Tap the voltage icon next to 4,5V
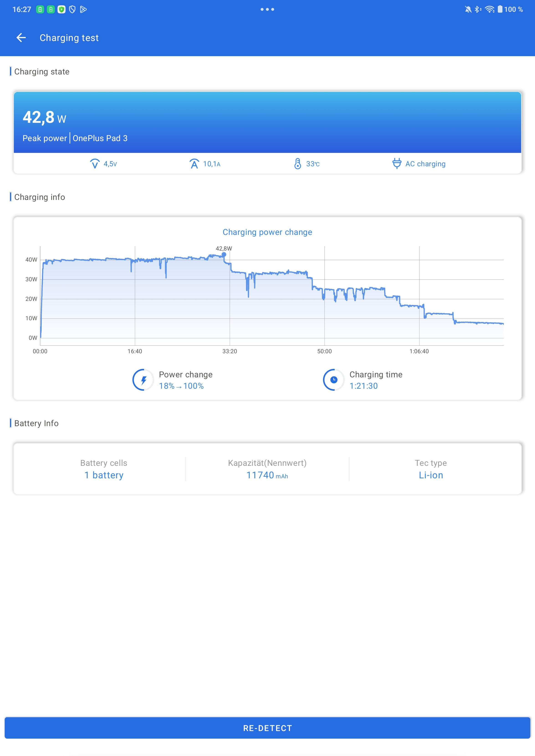The height and width of the screenshot is (756, 535). [x=95, y=164]
